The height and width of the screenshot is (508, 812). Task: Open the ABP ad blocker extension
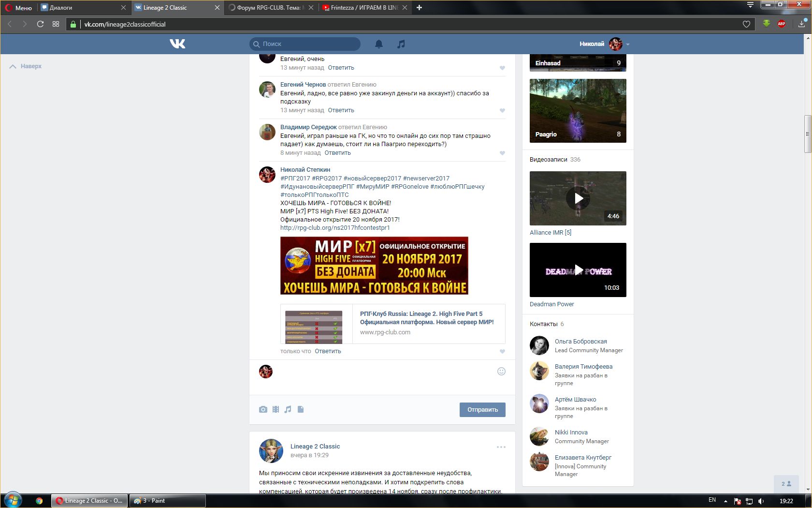pos(781,24)
